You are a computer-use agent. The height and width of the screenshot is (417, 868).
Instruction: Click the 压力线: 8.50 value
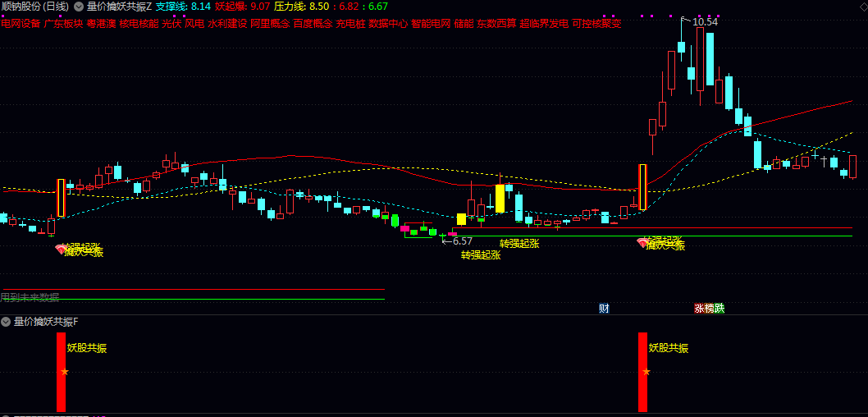pos(302,7)
